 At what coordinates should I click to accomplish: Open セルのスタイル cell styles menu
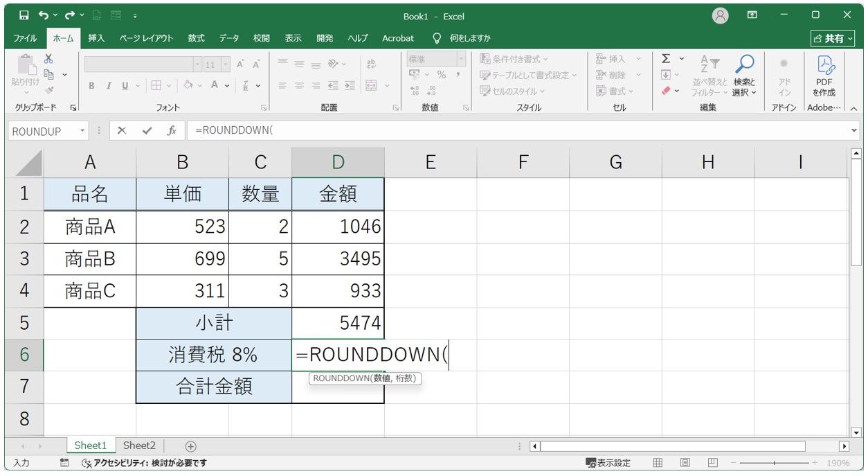point(512,91)
